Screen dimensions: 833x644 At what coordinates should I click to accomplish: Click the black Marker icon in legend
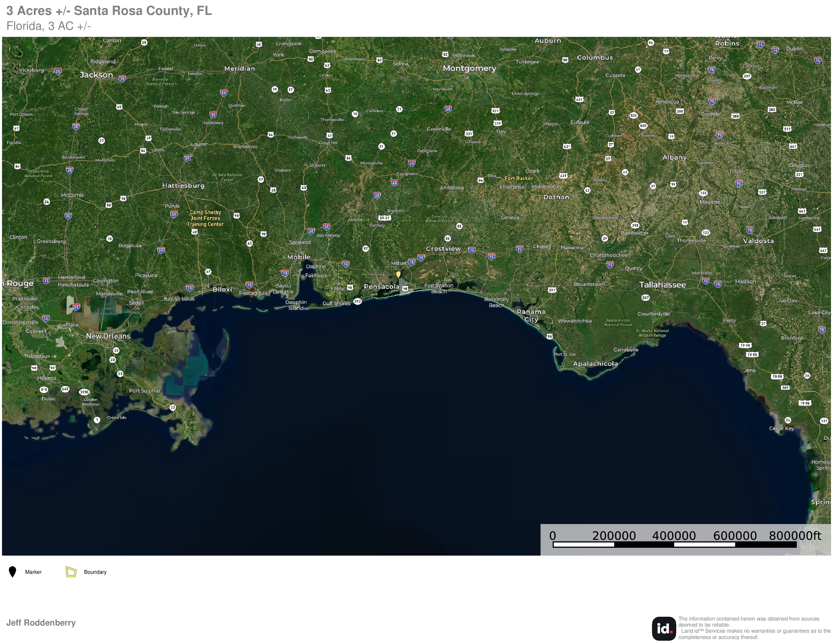(13, 572)
